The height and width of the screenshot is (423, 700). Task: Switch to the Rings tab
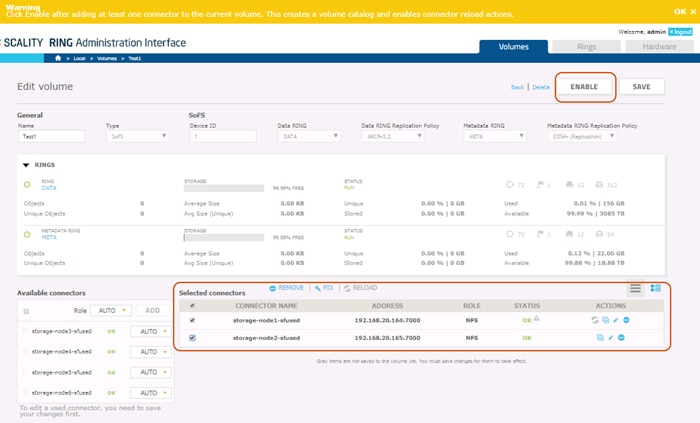click(x=585, y=46)
